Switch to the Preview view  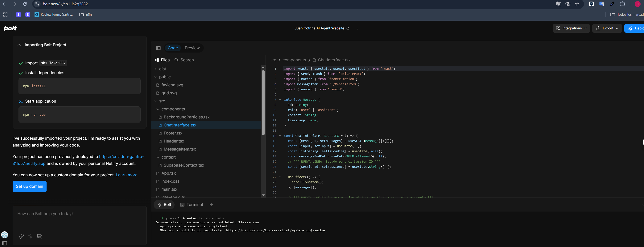(x=192, y=48)
